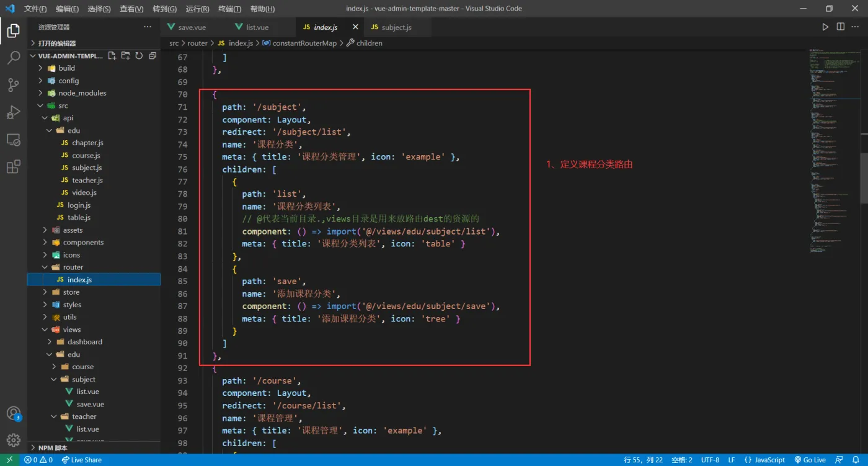
Task: Expand the 打开的编辑器 section
Action: 94,43
